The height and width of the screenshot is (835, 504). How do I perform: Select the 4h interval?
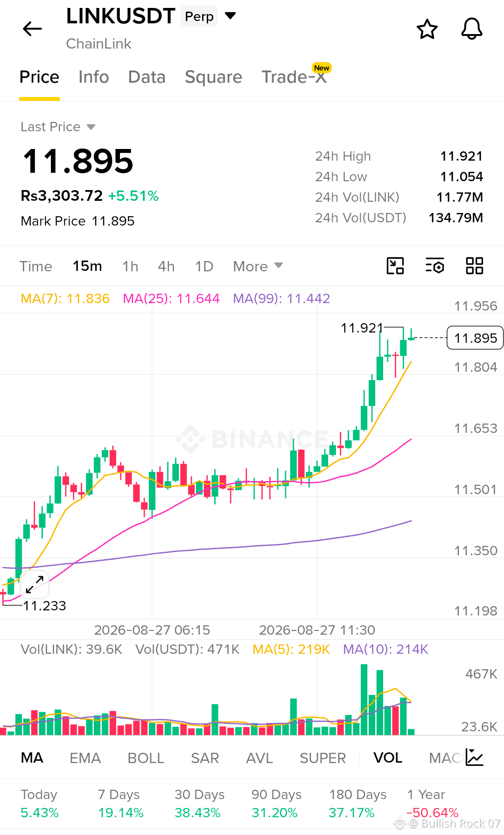click(x=166, y=266)
